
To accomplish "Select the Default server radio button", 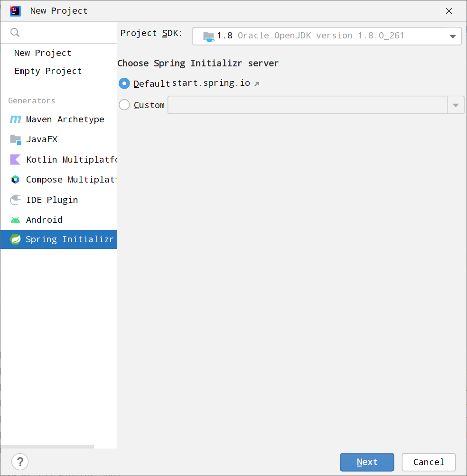I will point(124,83).
